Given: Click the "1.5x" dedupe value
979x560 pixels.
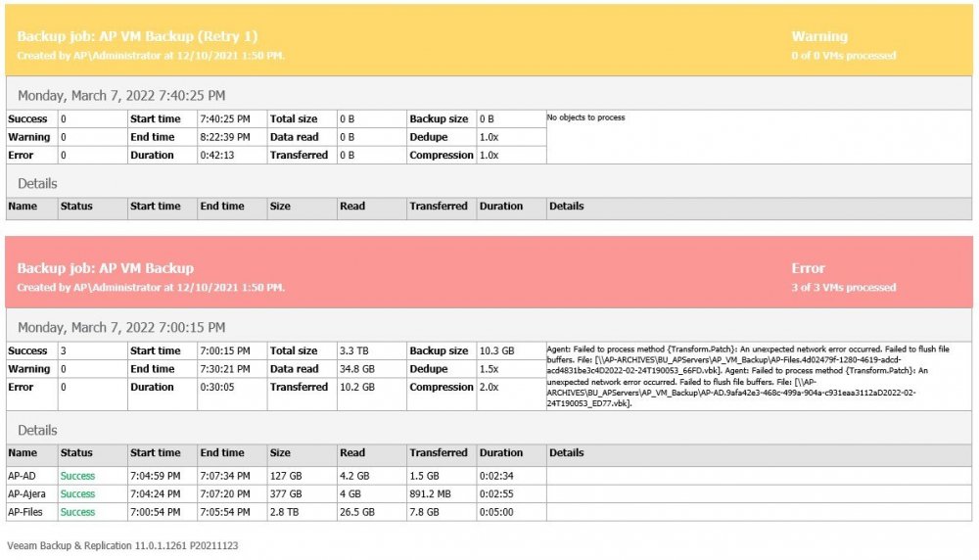Looking at the screenshot, I should 489,369.
